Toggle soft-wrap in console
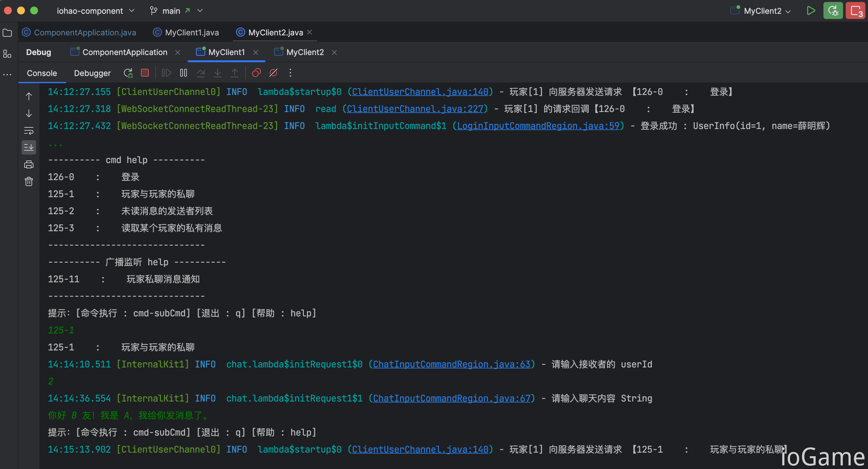Viewport: 868px width, 469px height. pos(29,130)
